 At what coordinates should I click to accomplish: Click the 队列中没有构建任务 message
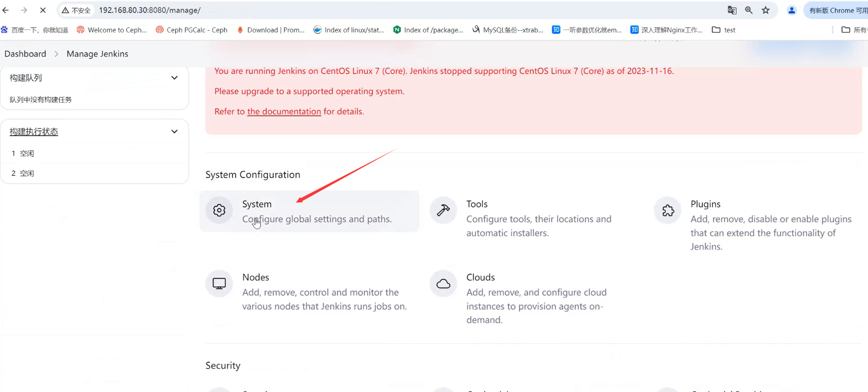pyautogui.click(x=41, y=100)
